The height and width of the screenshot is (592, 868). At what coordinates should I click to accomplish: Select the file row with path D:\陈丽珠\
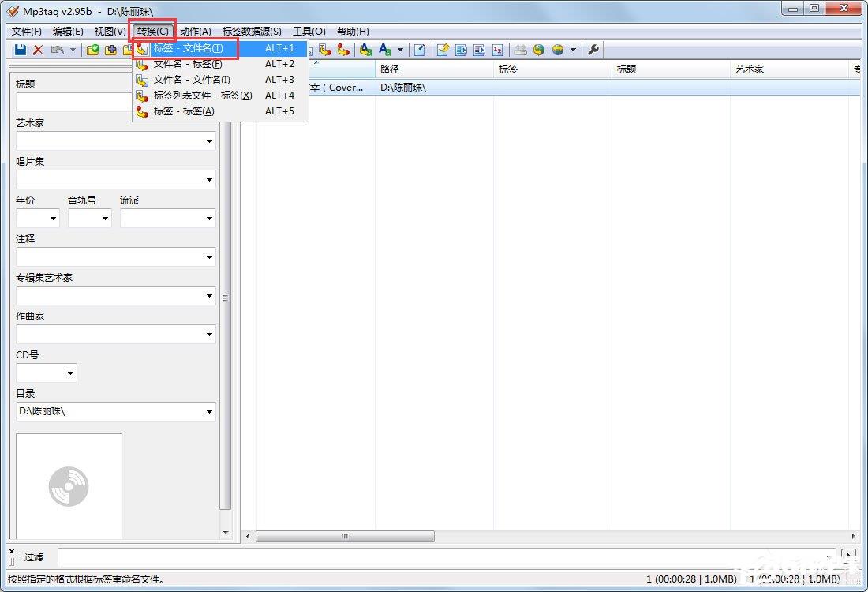pyautogui.click(x=552, y=88)
